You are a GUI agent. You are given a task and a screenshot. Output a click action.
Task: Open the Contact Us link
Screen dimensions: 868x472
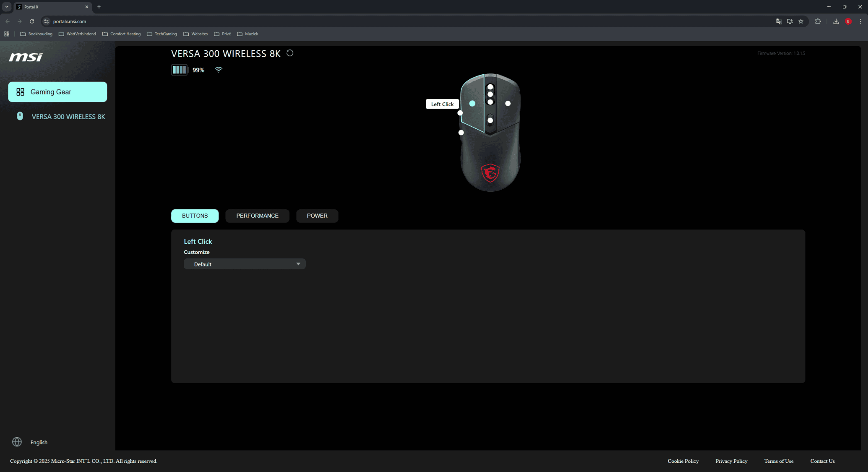click(822, 461)
